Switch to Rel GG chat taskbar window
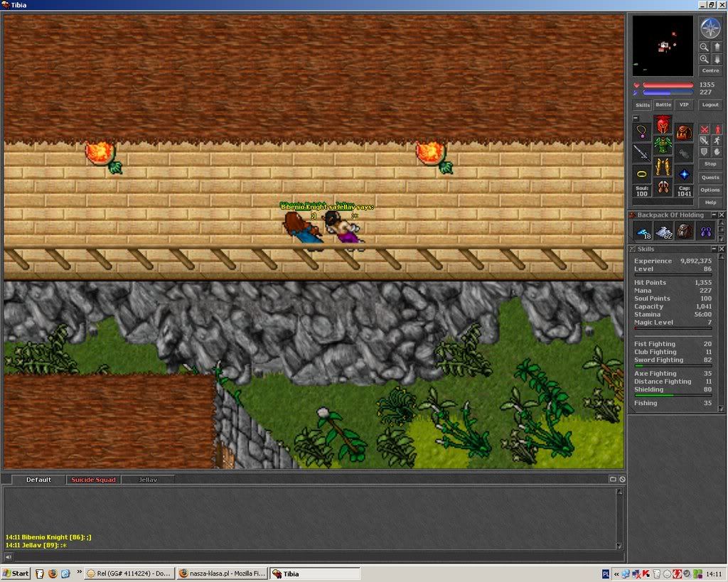 tap(130, 573)
